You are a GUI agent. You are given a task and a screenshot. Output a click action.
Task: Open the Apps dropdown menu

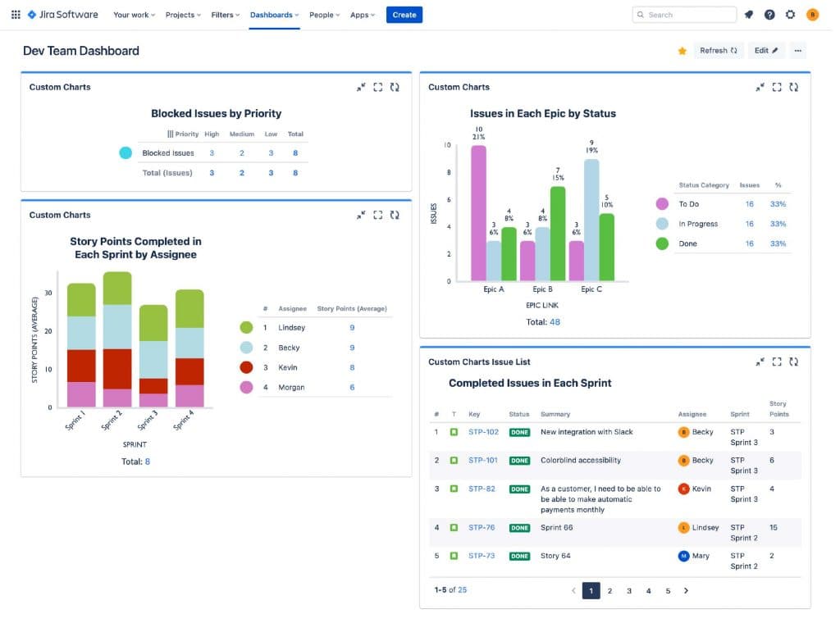[x=363, y=15]
